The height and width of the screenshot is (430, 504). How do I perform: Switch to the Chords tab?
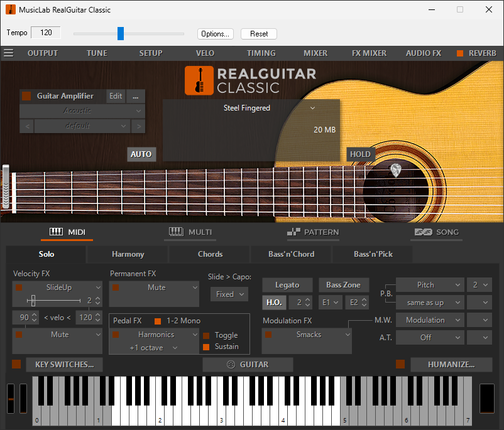(x=211, y=254)
